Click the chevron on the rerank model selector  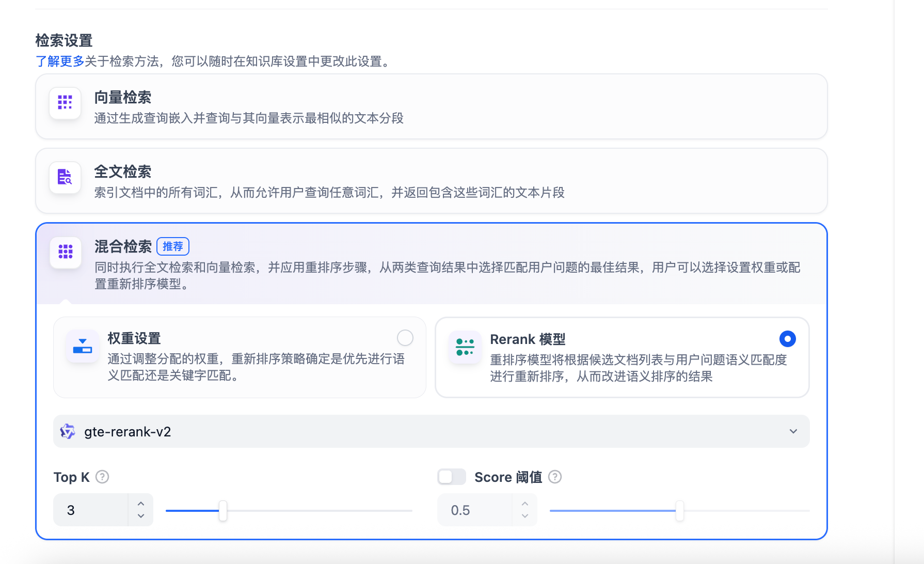pos(793,431)
